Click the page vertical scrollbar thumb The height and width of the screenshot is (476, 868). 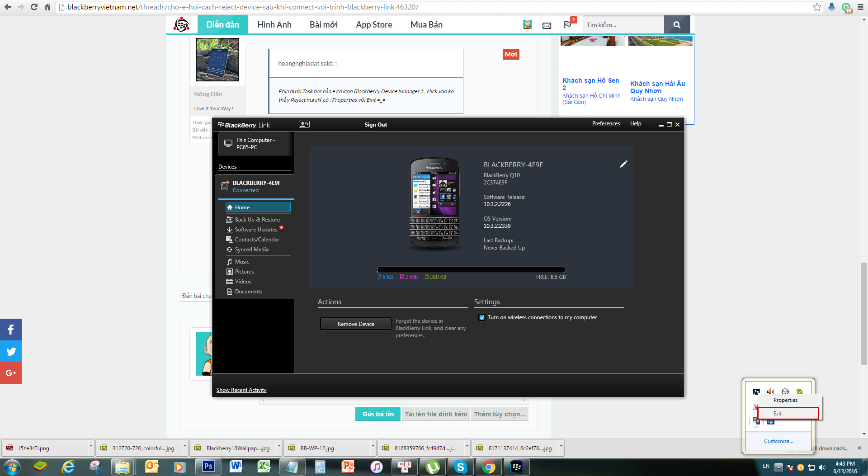pyautogui.click(x=864, y=313)
